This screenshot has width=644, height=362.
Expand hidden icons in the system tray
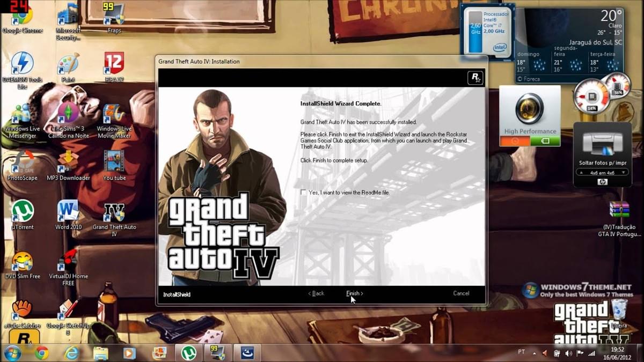[x=535, y=353]
